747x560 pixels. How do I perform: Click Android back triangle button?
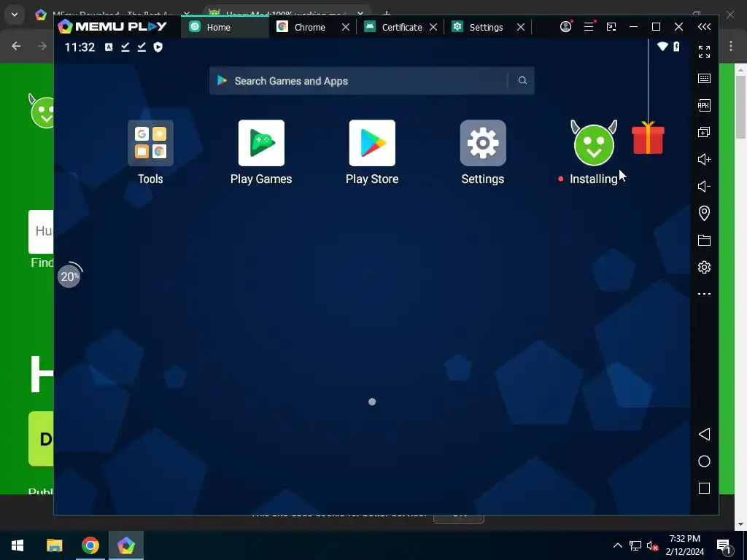click(704, 435)
